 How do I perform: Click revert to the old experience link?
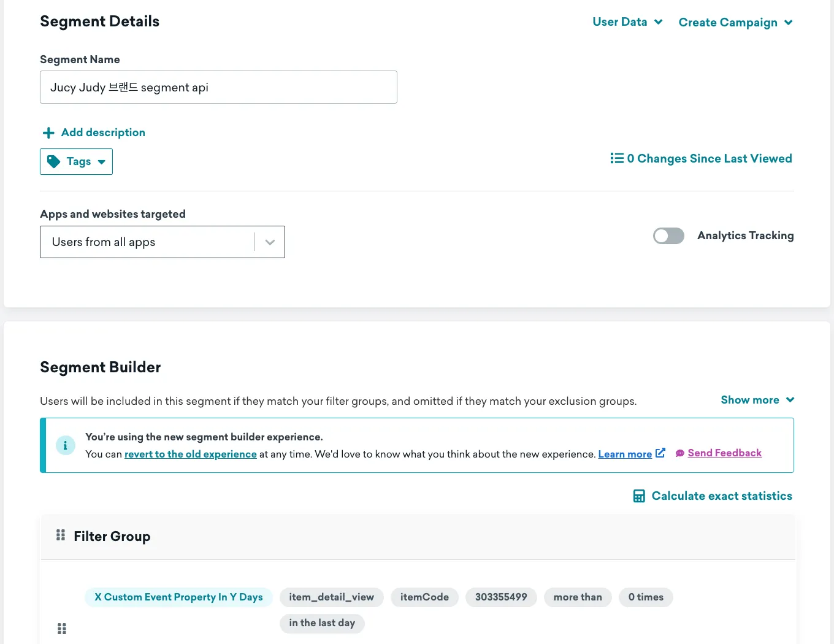pyautogui.click(x=190, y=454)
